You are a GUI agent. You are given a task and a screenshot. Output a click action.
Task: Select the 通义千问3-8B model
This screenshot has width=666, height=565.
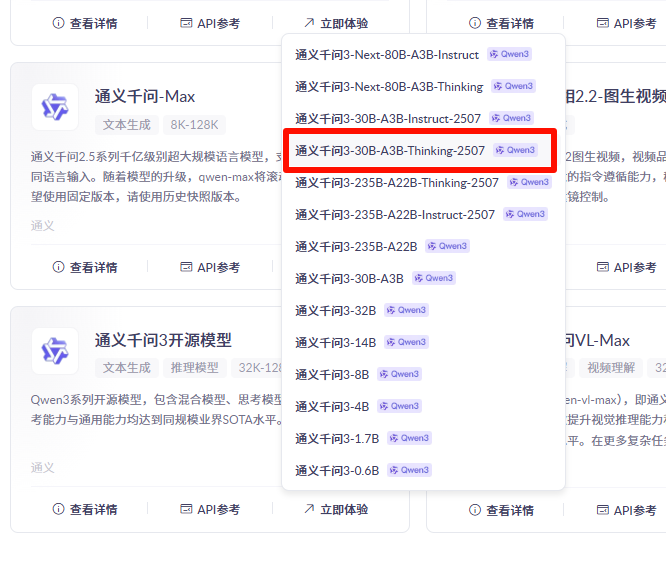pos(423,374)
